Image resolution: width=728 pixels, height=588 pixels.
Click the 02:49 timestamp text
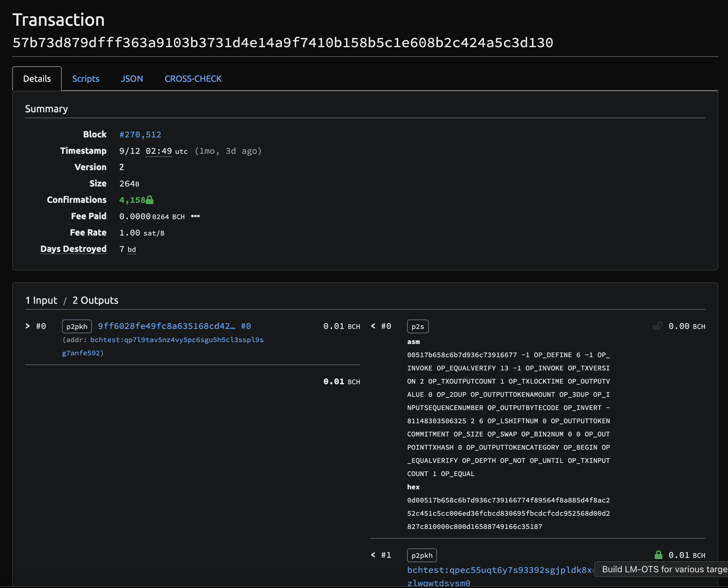159,151
